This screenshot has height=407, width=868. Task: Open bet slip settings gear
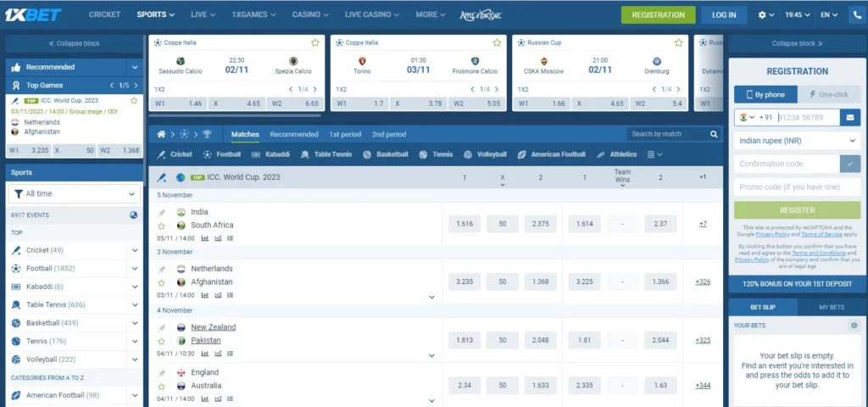tap(854, 326)
